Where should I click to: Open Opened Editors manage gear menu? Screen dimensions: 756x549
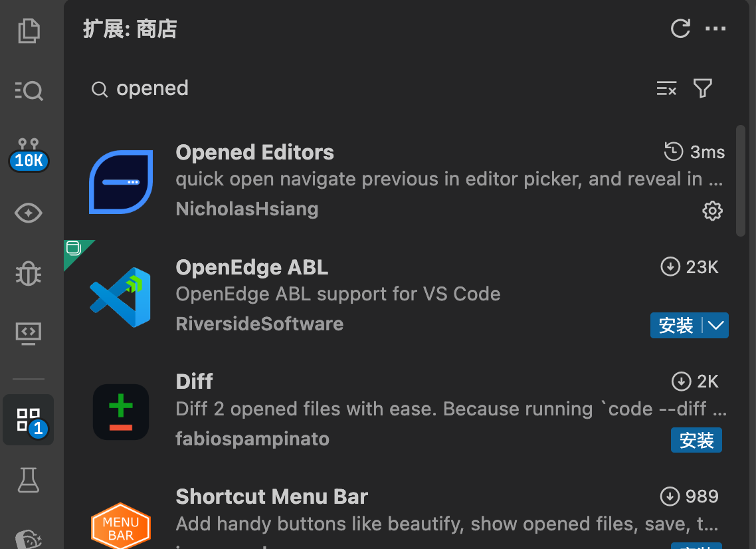(x=712, y=211)
